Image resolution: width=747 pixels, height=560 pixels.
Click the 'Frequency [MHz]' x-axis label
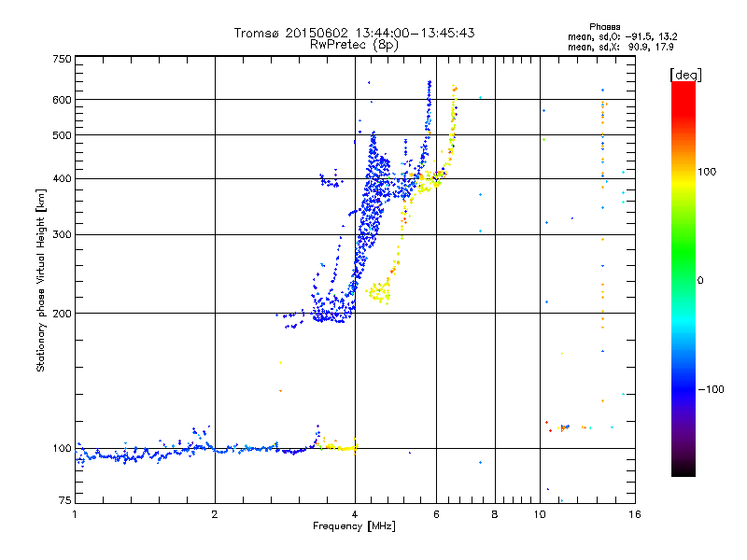point(354,526)
